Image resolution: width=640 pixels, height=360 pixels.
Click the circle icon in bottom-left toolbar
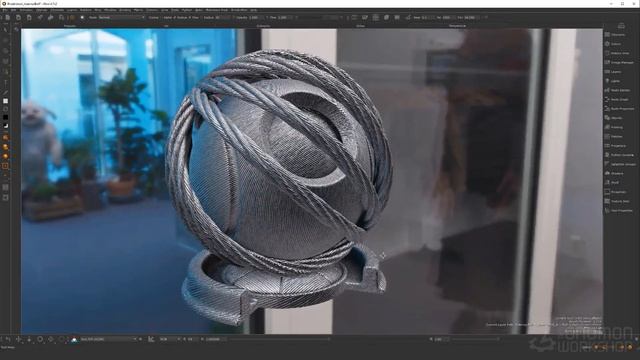pos(40,339)
